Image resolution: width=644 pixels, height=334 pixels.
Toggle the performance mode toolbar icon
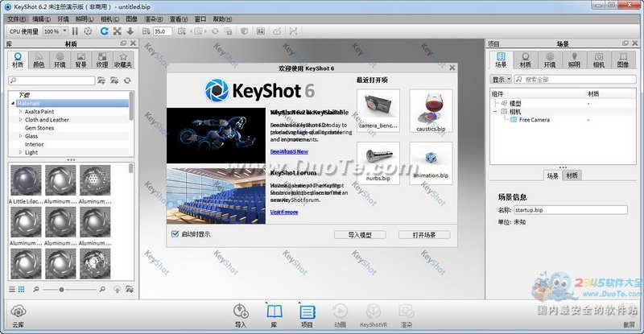(x=88, y=31)
